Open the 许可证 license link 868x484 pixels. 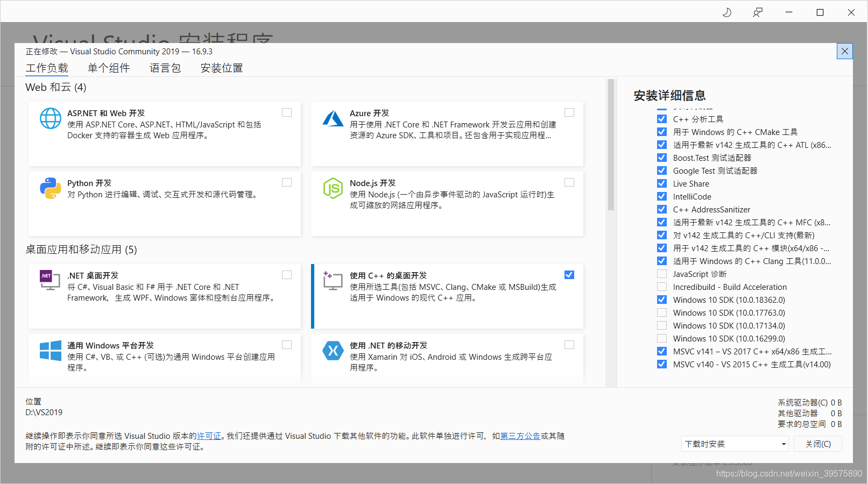tap(209, 436)
